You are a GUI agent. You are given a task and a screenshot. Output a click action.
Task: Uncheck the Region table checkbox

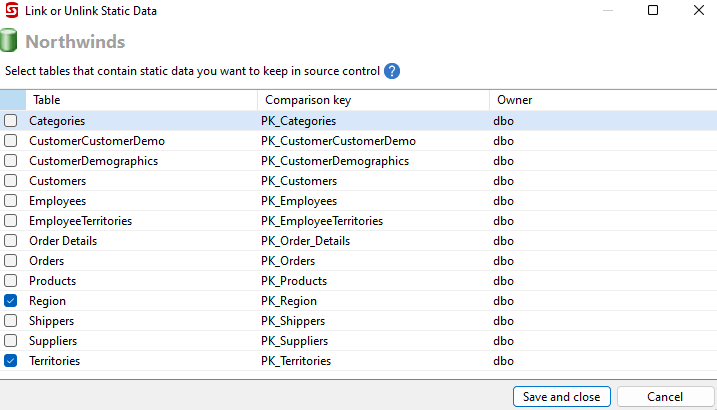coord(11,301)
